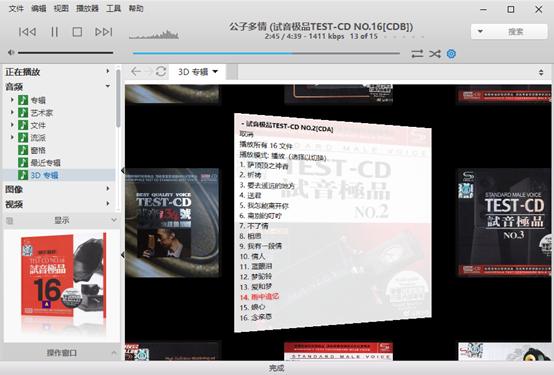Open the 视图 menu
Image resolution: width=554 pixels, height=375 pixels.
(61, 8)
